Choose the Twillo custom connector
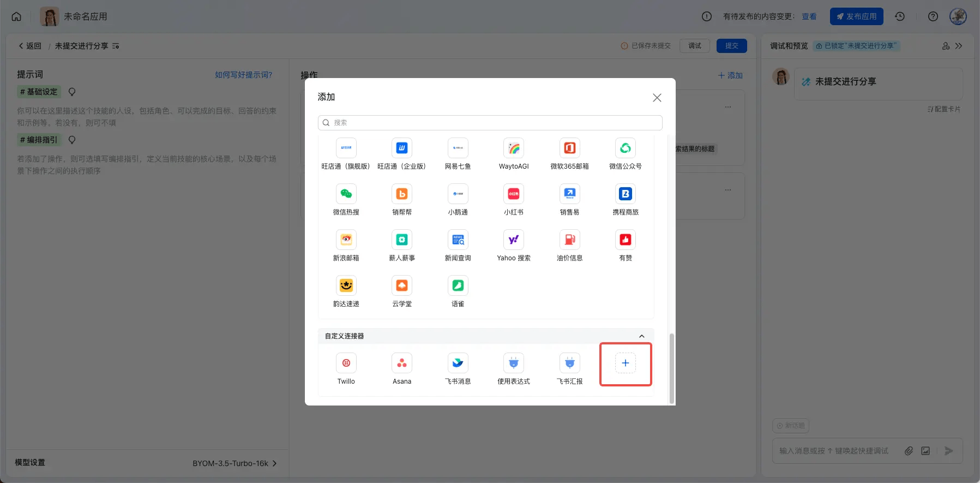The width and height of the screenshot is (980, 483). coord(346,363)
